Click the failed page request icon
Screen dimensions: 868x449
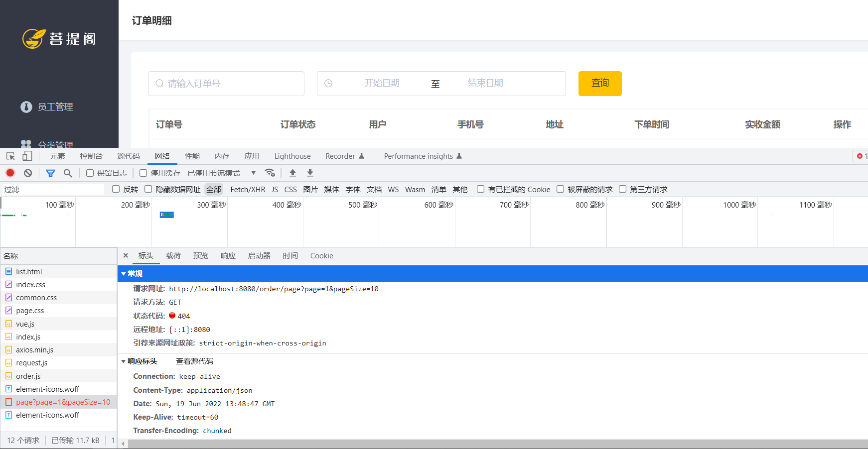tap(8, 402)
